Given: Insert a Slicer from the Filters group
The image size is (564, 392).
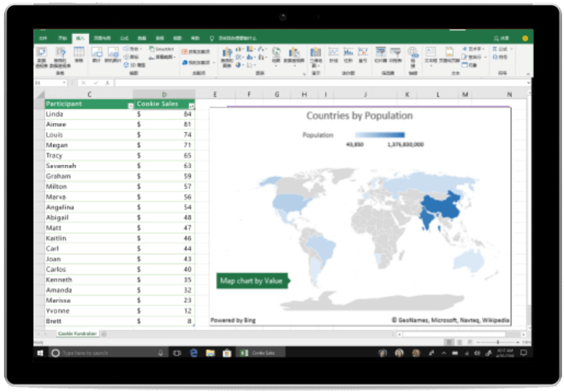Looking at the screenshot, I should coord(381,54).
